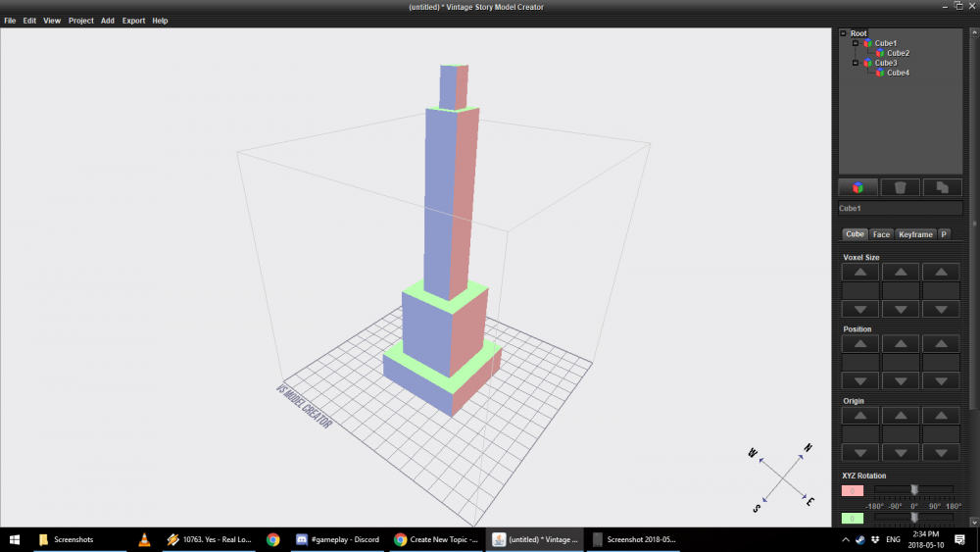
Task: Collapse the Cube3 tree node
Action: (x=856, y=63)
